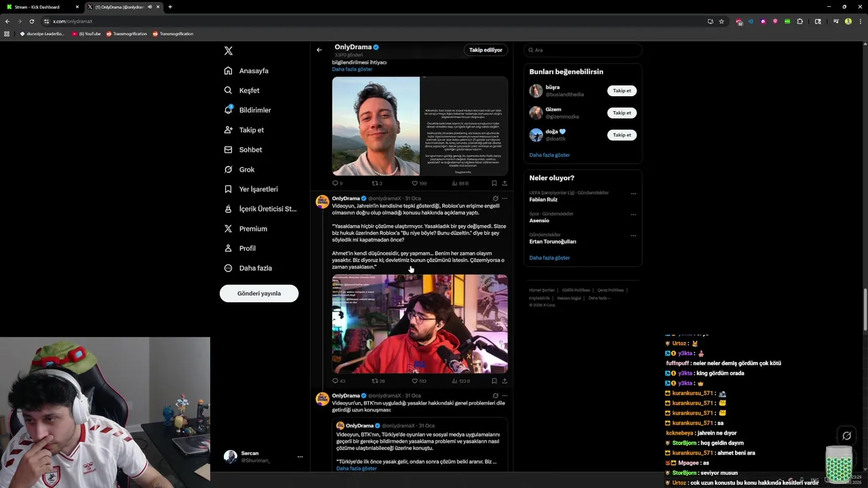This screenshot has width=868, height=488.
Task: View stats of tweet with 123 B views
Action: coord(460,381)
